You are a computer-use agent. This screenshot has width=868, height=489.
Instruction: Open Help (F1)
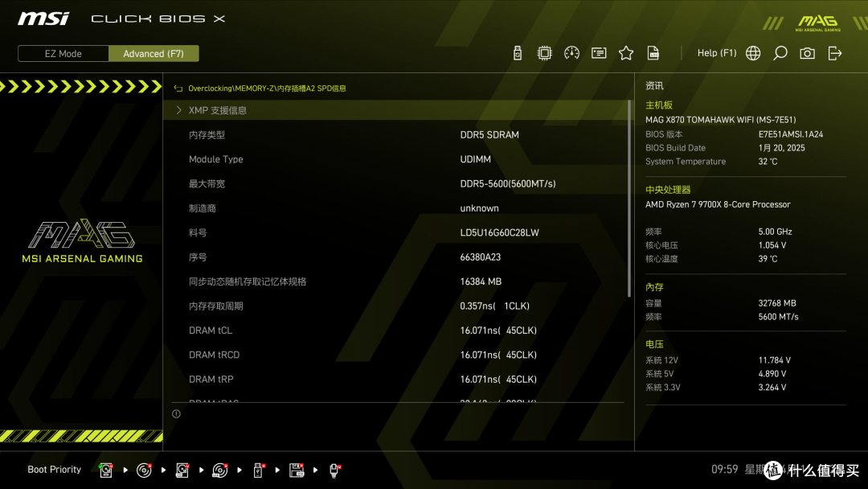[717, 53]
